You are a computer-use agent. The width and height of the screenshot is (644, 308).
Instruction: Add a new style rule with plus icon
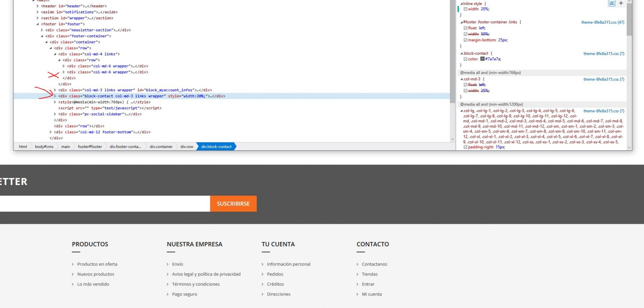pyautogui.click(x=621, y=3)
